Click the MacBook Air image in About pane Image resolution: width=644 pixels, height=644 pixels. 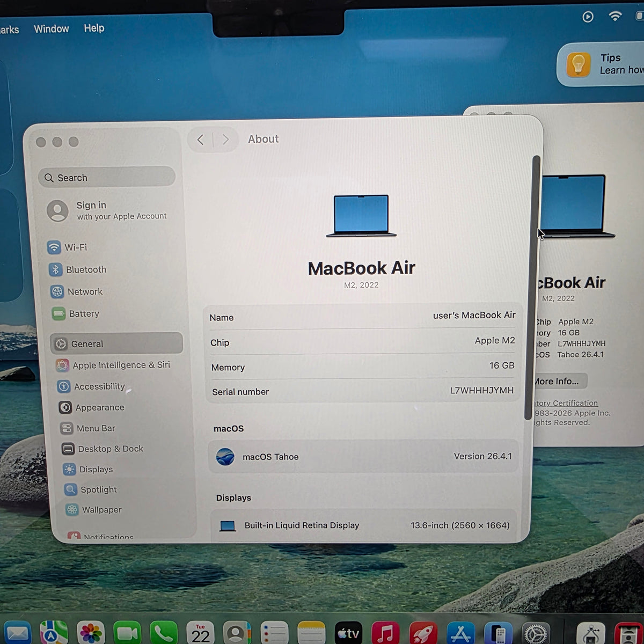[x=361, y=216]
